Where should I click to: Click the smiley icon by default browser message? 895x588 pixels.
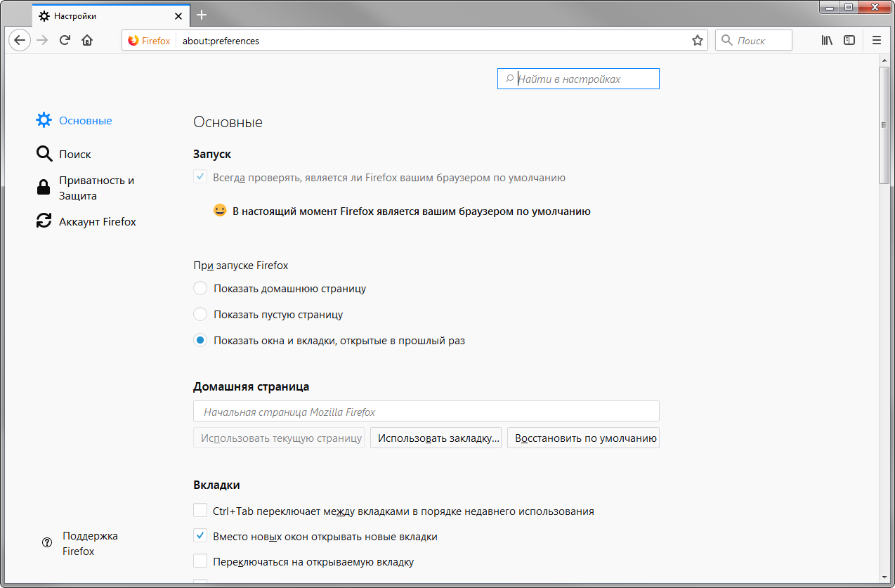click(220, 210)
